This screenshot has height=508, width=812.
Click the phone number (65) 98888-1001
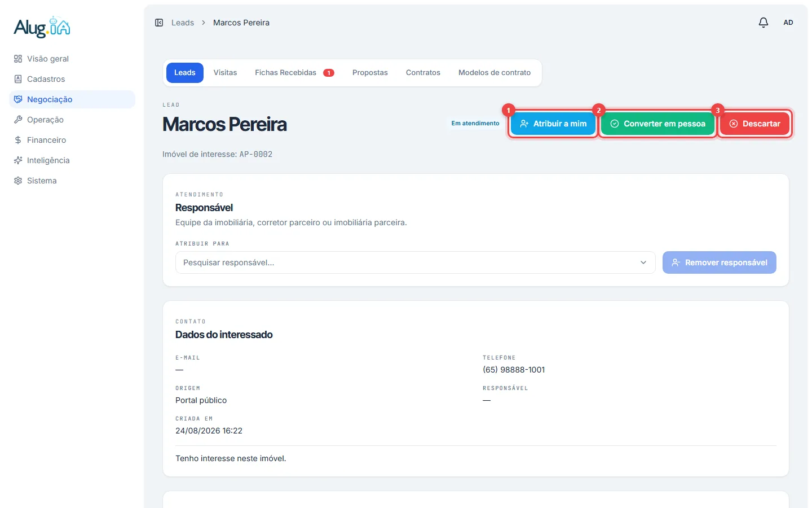pyautogui.click(x=514, y=370)
